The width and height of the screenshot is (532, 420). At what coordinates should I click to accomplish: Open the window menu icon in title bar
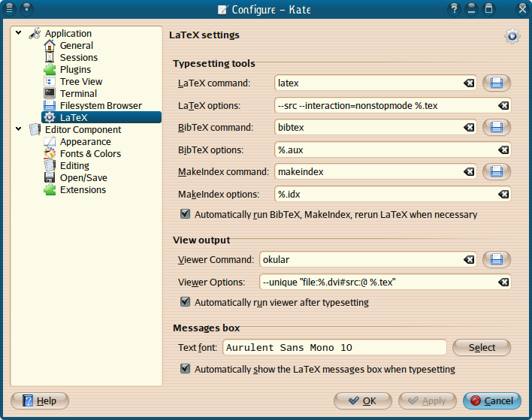(x=10, y=9)
